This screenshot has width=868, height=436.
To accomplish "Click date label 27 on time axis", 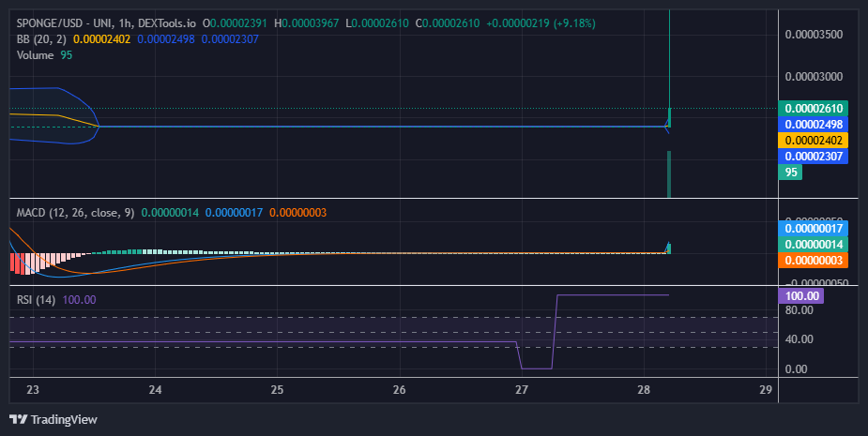I will click(x=522, y=389).
